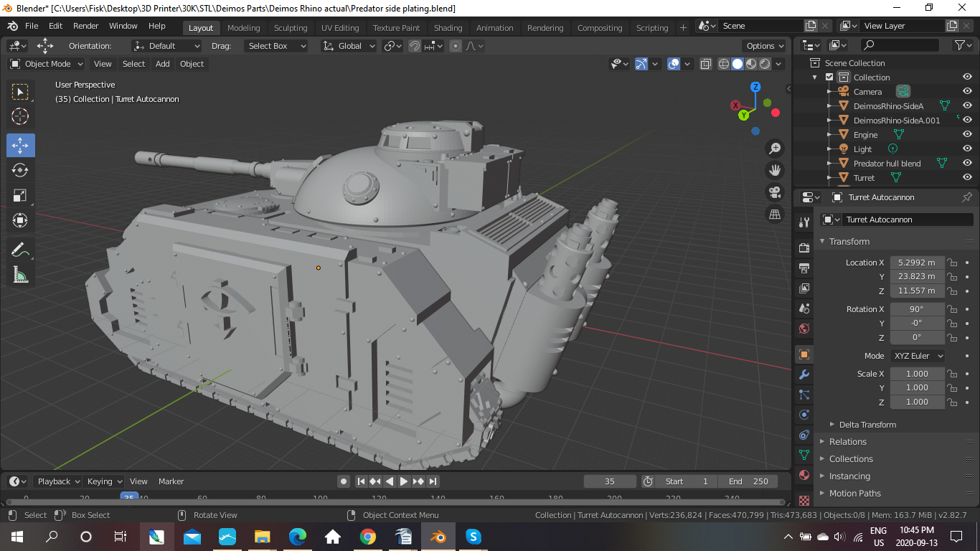Open the Render menu
The image size is (980, 551).
click(86, 26)
